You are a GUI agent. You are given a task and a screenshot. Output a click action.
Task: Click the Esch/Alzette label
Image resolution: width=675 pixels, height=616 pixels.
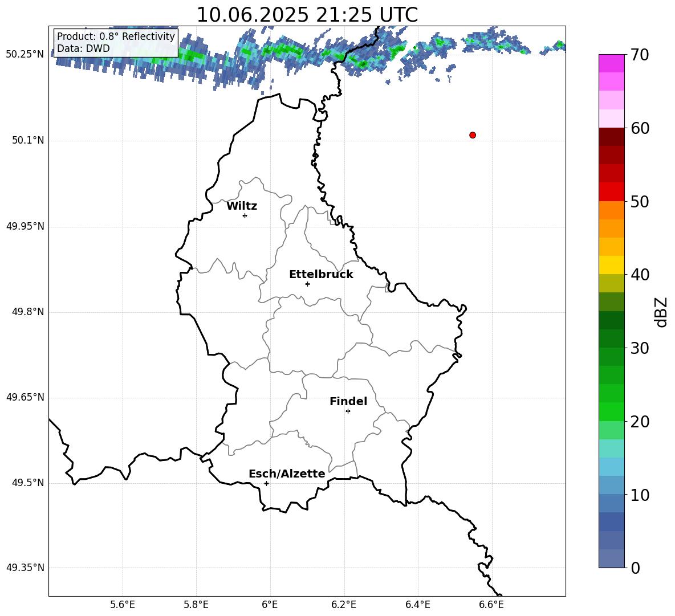tap(287, 474)
